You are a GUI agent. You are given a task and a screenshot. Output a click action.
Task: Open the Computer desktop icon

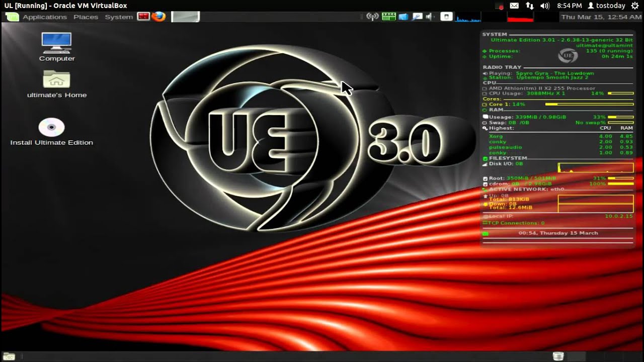[x=57, y=47]
